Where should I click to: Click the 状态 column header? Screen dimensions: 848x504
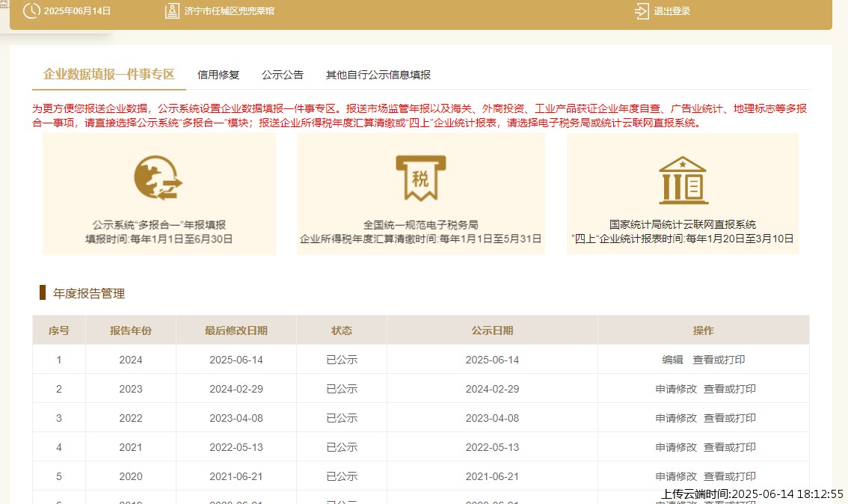coord(342,331)
